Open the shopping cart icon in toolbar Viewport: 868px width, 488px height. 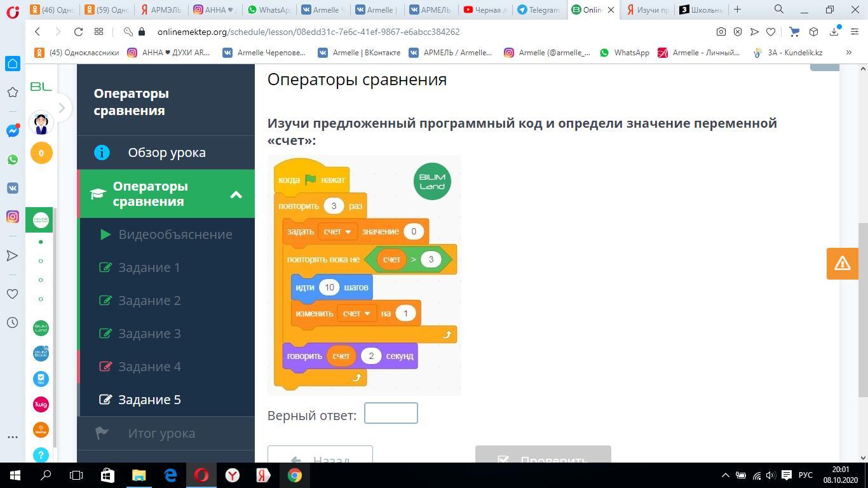coord(794,32)
